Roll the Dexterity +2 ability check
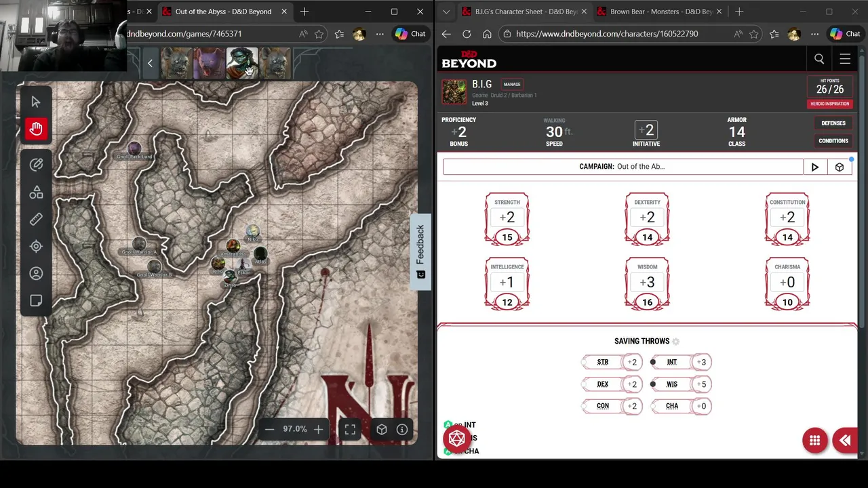868x488 pixels. 647,218
